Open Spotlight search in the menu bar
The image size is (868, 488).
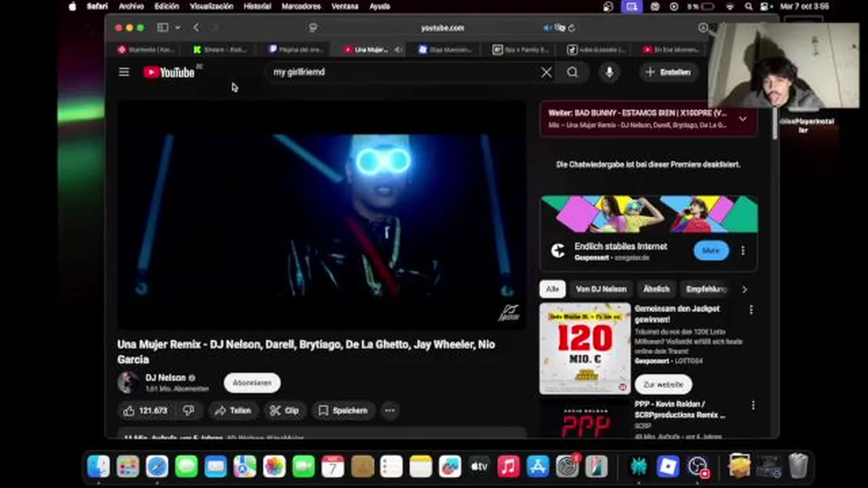(749, 6)
